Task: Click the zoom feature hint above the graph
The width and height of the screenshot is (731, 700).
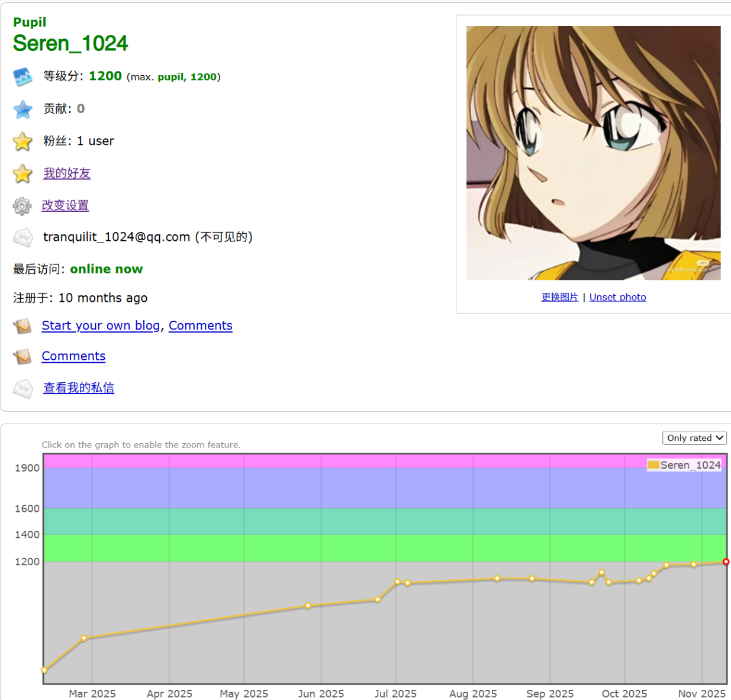Action: [141, 444]
